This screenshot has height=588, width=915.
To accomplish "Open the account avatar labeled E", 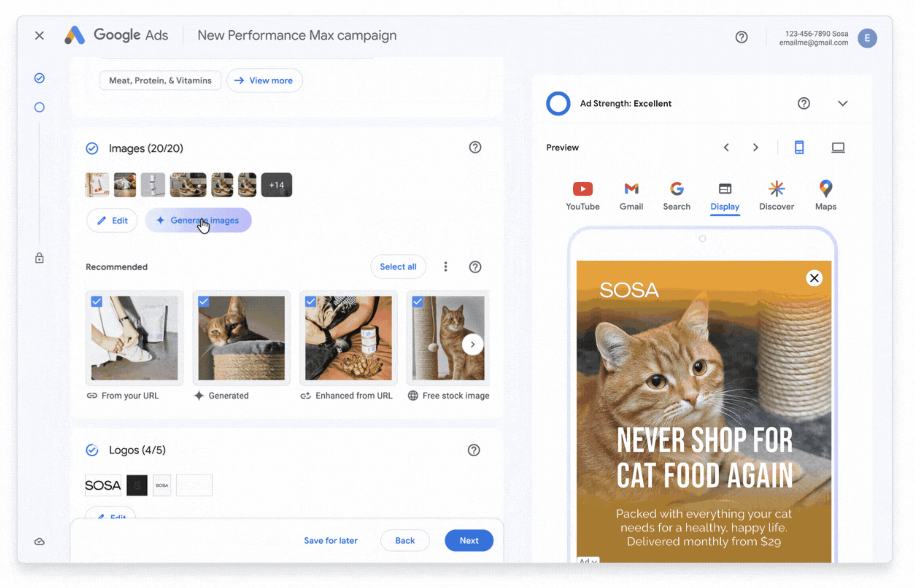I will (867, 38).
